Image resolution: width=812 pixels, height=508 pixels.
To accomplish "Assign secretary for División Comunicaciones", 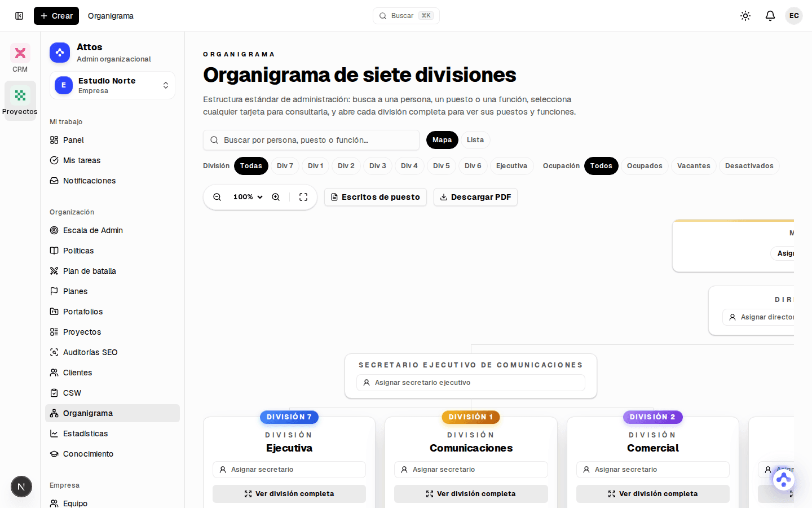I will click(x=471, y=470).
